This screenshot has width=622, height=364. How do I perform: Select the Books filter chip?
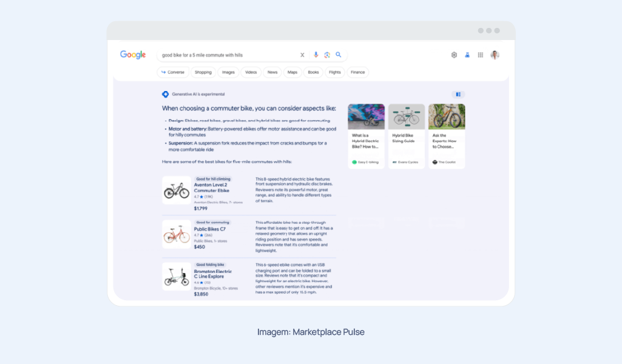313,72
